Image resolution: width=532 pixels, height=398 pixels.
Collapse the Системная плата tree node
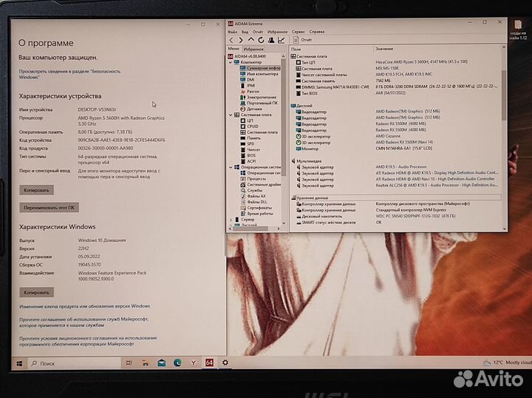click(x=230, y=115)
